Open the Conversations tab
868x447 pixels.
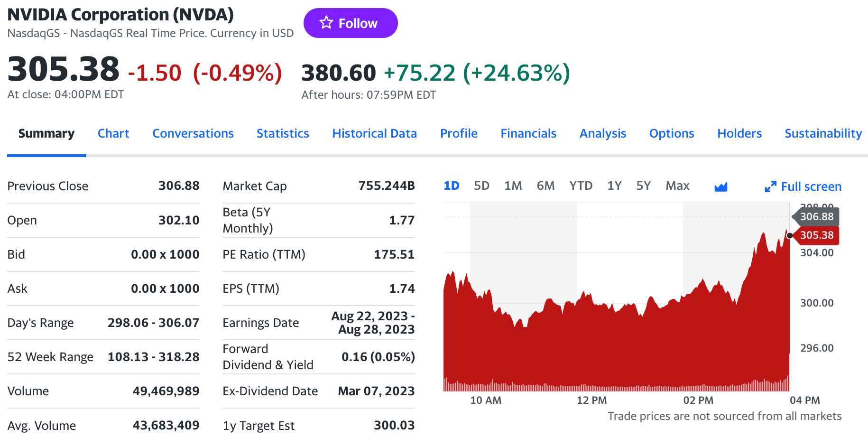point(193,134)
